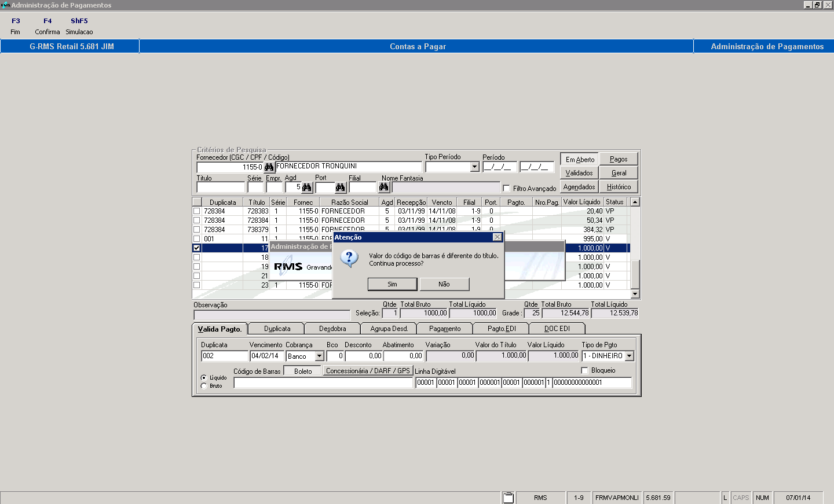Click the Nome Fantasia binoculars icon
Viewport: 834px width, 504px height.
tap(384, 187)
